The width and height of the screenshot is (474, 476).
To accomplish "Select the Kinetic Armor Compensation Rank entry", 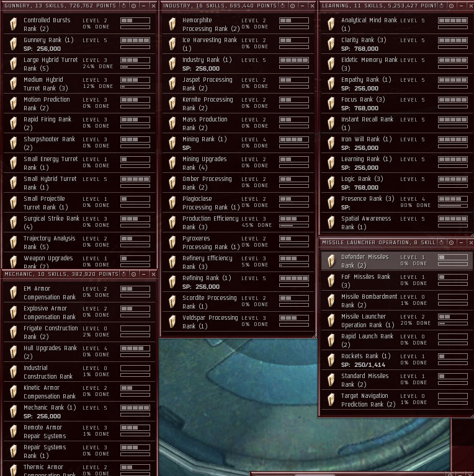I will pos(79,392).
